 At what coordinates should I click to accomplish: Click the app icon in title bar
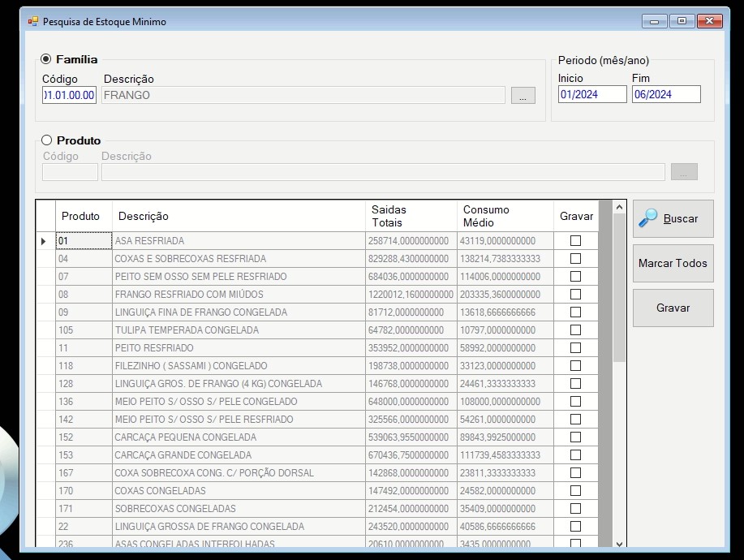32,21
